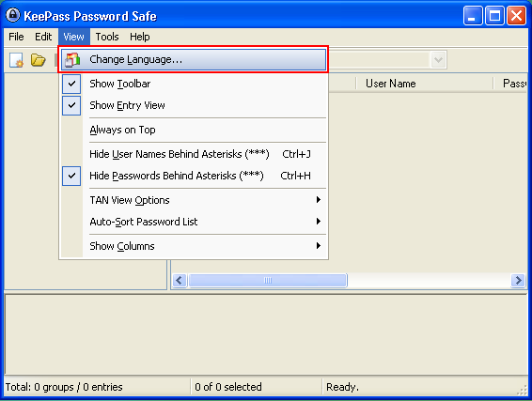The image size is (532, 401).
Task: Open the File menu
Action: 16,37
